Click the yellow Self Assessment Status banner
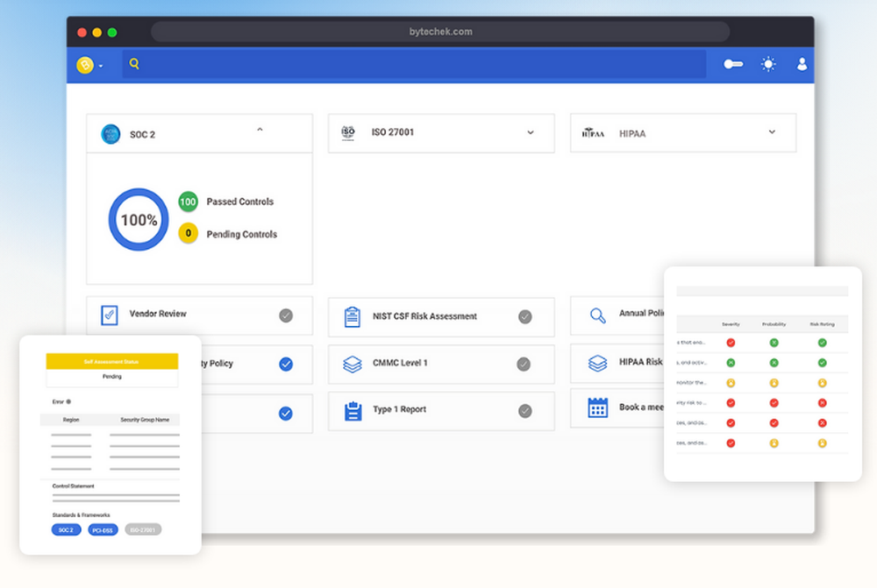 [112, 362]
